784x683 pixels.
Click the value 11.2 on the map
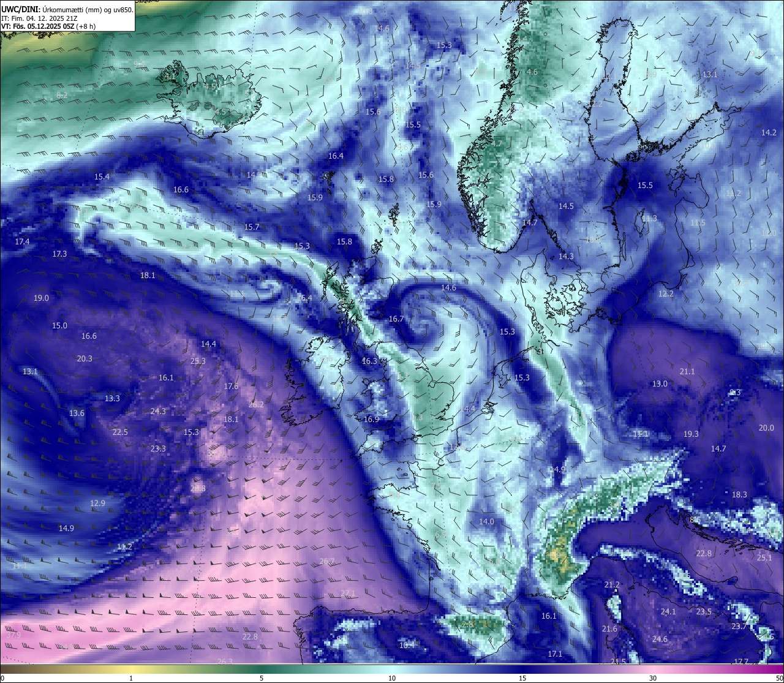tap(124, 546)
